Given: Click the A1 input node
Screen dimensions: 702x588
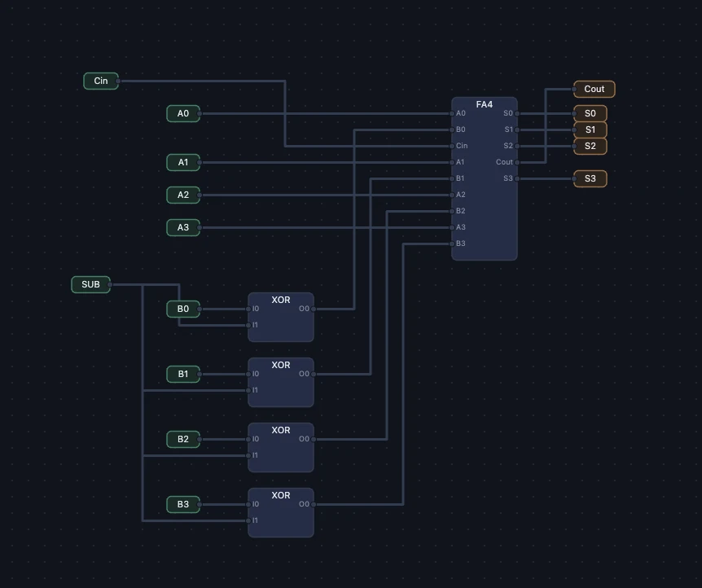Looking at the screenshot, I should 183,163.
